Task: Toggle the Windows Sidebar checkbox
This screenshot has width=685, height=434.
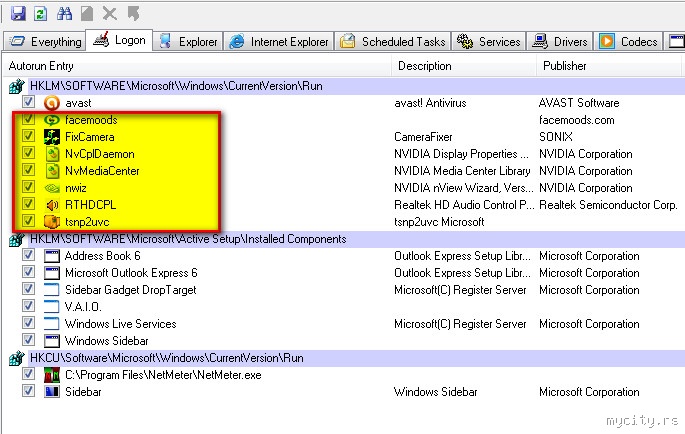Action: pos(29,341)
